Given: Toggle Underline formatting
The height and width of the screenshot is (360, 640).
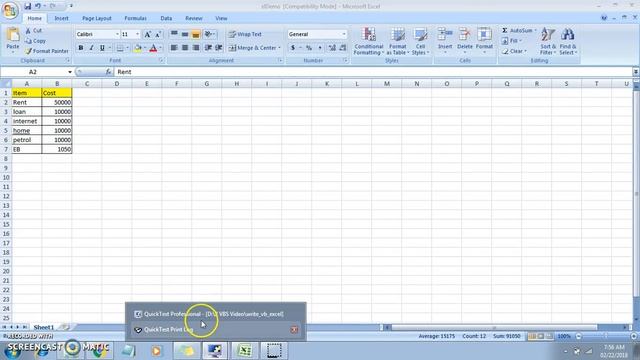Looking at the screenshot, I should (x=102, y=48).
